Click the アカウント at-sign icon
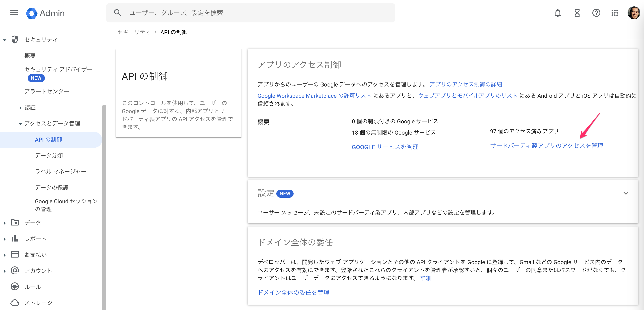This screenshot has height=310, width=644. click(15, 271)
